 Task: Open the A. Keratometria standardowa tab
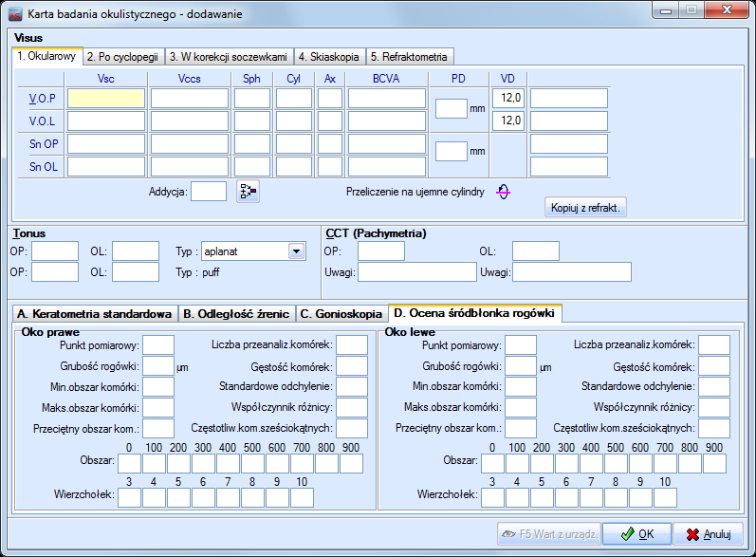[x=95, y=314]
